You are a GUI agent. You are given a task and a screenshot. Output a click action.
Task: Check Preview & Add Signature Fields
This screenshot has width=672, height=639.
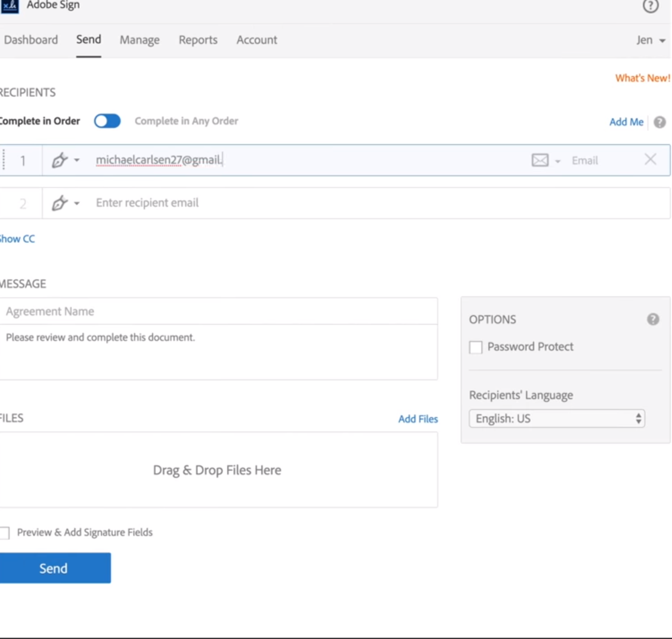click(x=5, y=533)
